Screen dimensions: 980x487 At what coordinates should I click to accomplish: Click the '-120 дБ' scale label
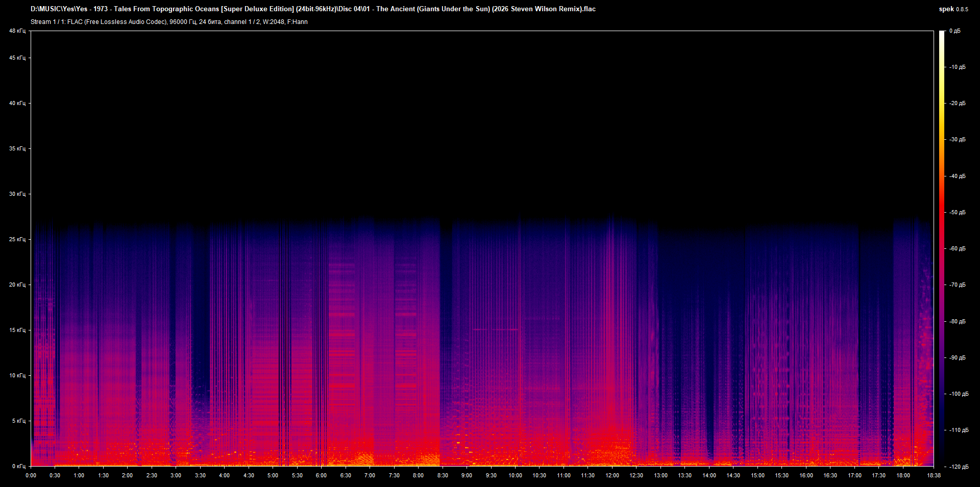click(x=959, y=467)
